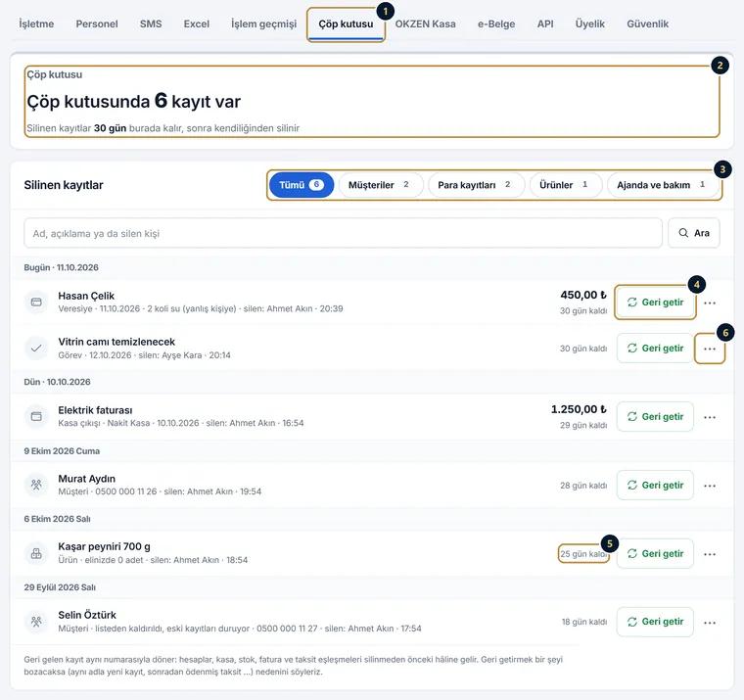Click the 29 Eylül 2026 Salı header

point(60,587)
